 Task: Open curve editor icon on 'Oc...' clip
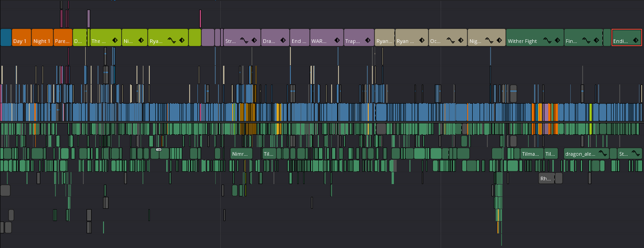pos(450,41)
